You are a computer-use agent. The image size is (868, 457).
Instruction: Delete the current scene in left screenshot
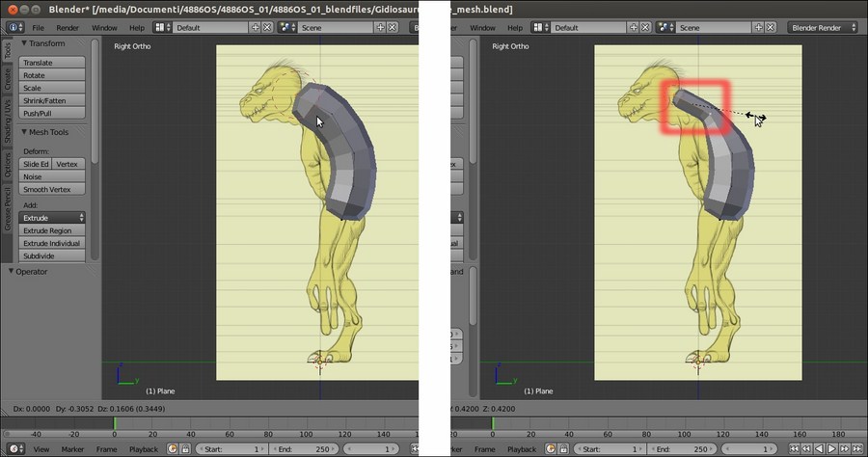tap(392, 27)
